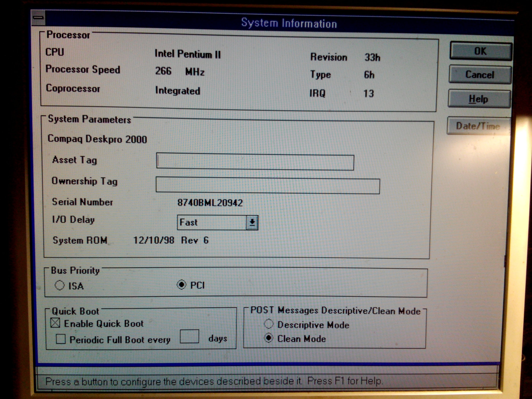The image size is (532, 399).
Task: Click the periodic boot days field
Action: pyautogui.click(x=189, y=336)
